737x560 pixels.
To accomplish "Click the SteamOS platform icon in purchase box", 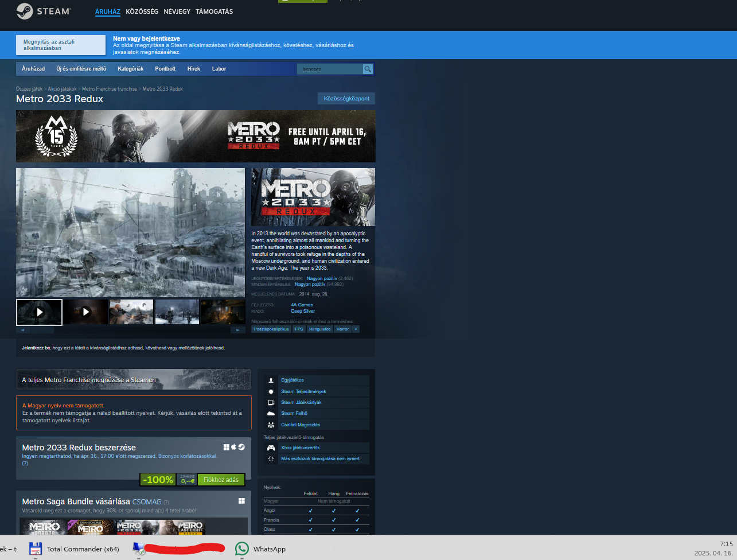I will pyautogui.click(x=241, y=447).
